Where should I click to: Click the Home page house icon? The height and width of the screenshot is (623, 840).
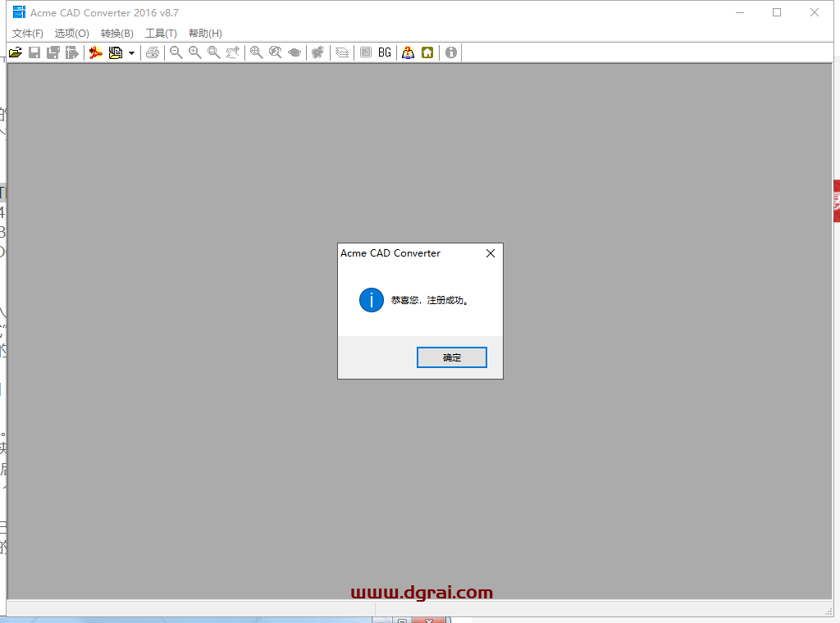click(427, 52)
